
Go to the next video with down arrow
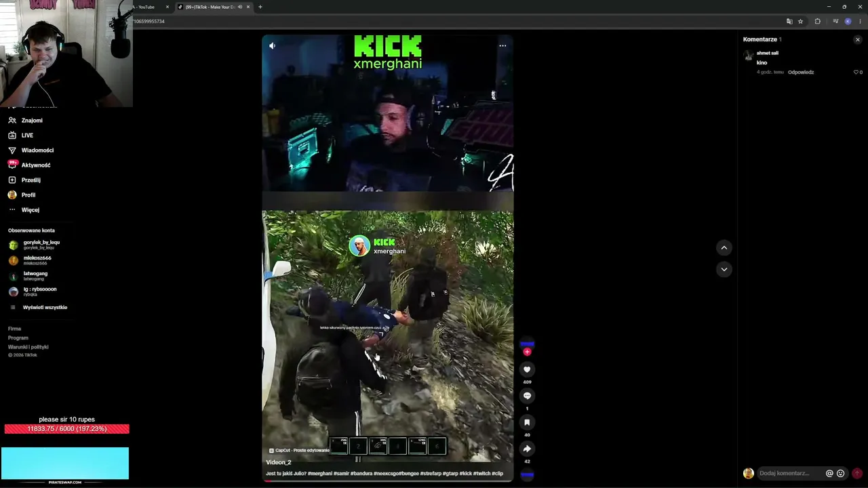[724, 269]
